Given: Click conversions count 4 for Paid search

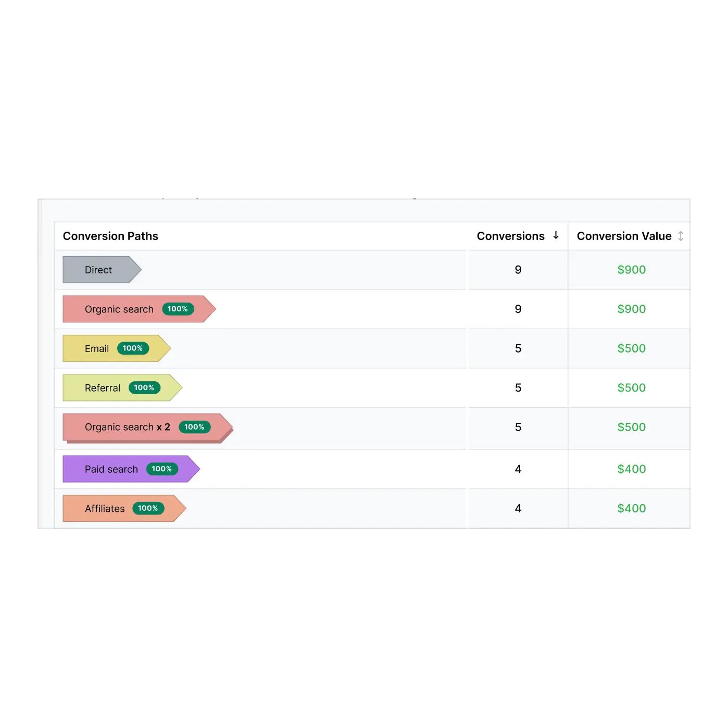Looking at the screenshot, I should point(518,469).
